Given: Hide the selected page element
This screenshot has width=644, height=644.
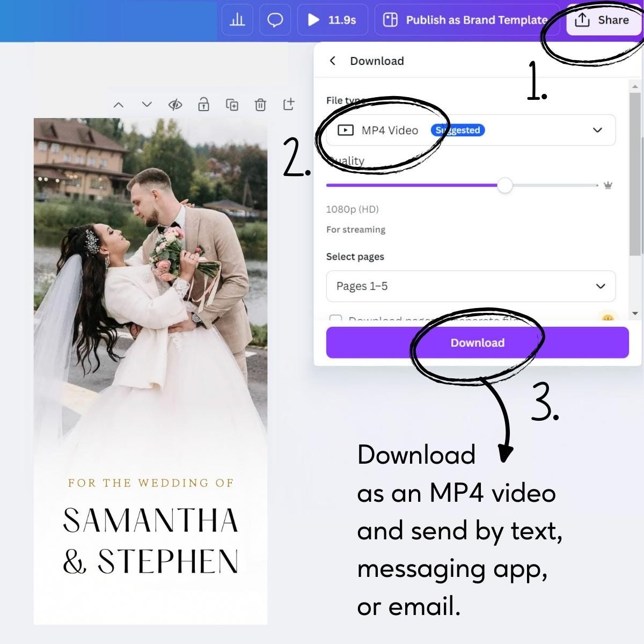Looking at the screenshot, I should [175, 105].
